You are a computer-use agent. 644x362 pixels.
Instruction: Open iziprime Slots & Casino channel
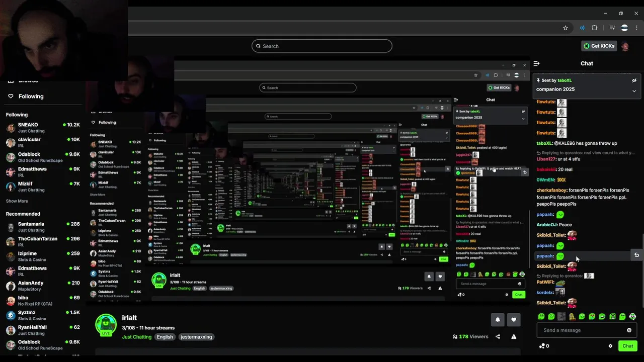coord(43,256)
